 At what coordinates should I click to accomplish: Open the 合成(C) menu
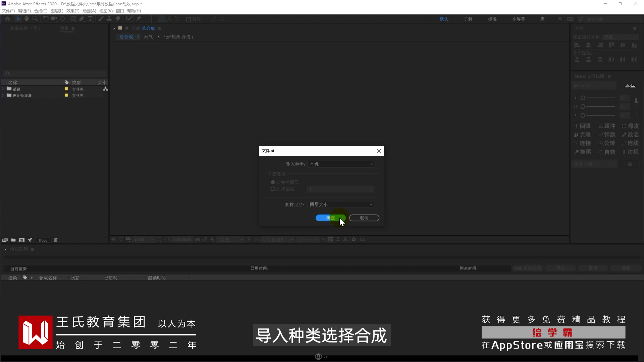[x=41, y=11]
